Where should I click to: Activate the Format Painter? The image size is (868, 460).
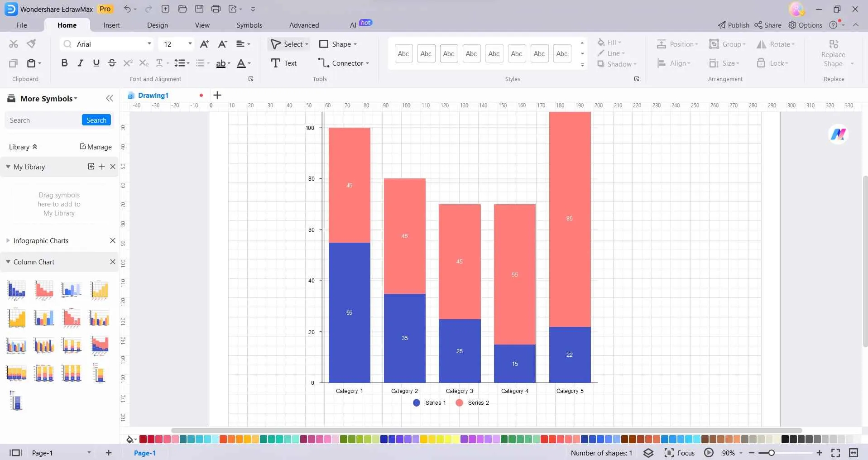click(x=31, y=43)
